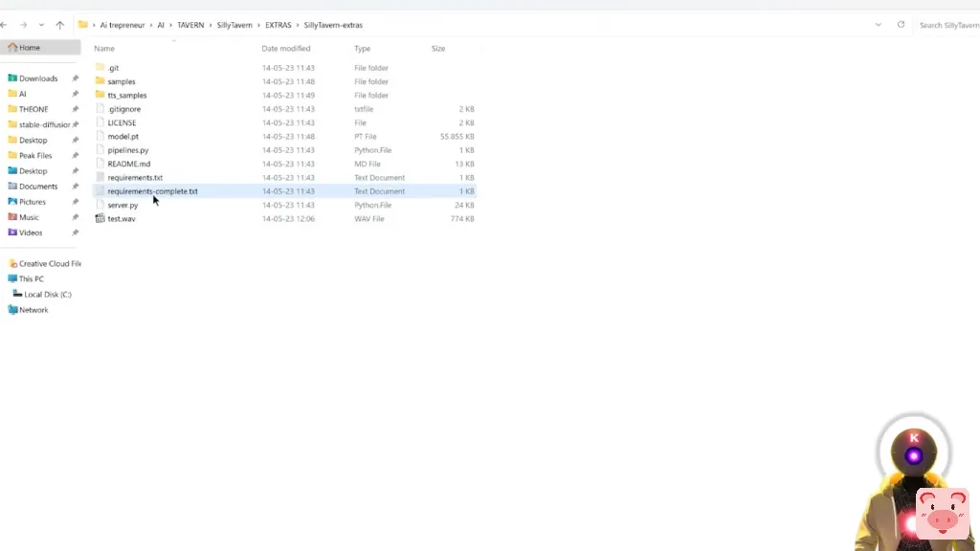Image resolution: width=980 pixels, height=551 pixels.
Task: Sort by Size column header
Action: [x=438, y=48]
